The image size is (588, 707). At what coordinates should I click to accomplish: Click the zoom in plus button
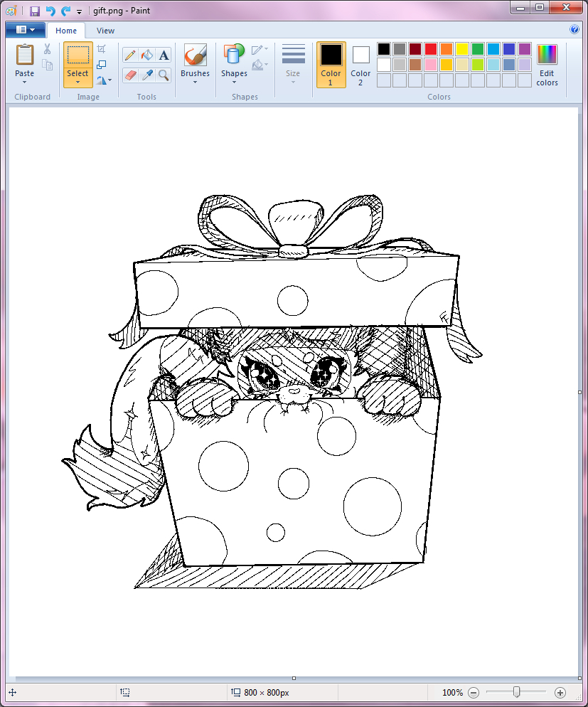[x=560, y=692]
